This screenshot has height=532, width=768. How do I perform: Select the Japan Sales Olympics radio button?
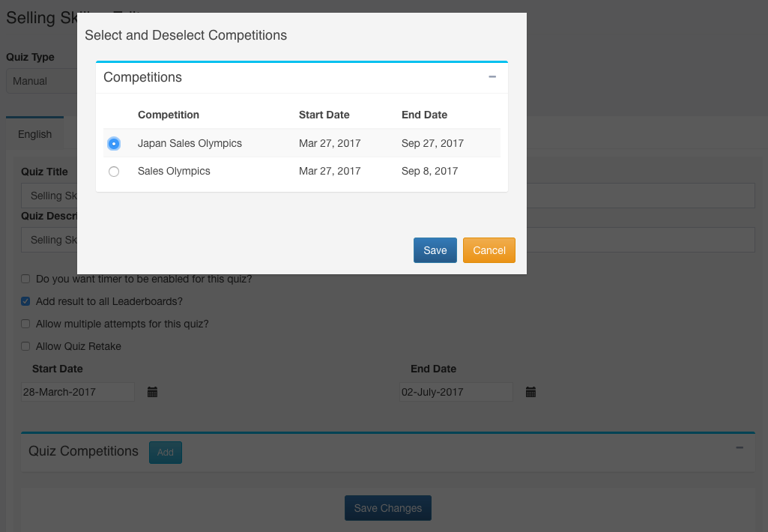114,144
